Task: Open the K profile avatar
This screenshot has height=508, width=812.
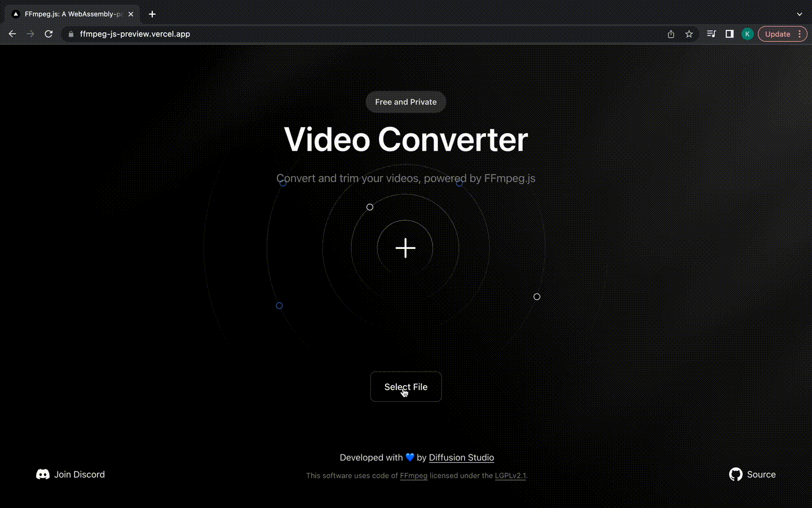Action: point(747,34)
